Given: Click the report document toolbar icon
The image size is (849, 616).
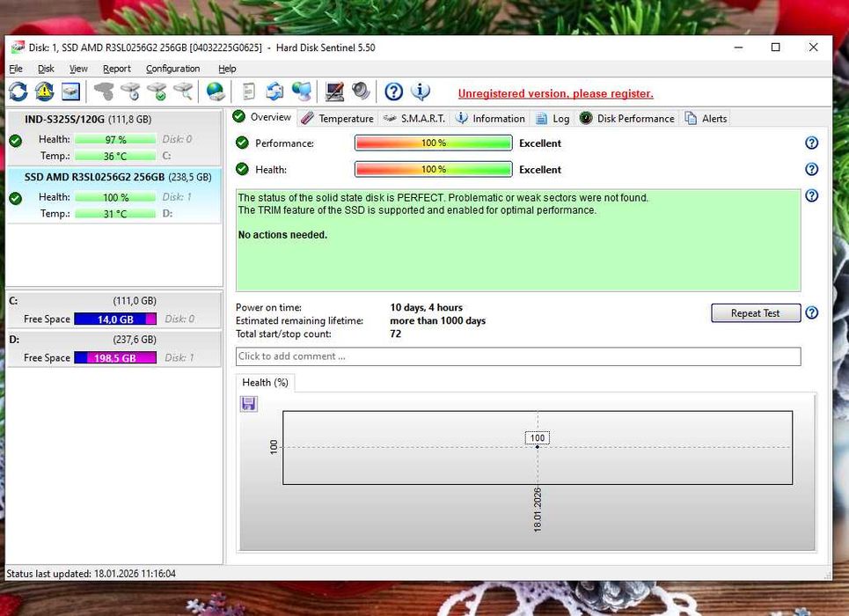Looking at the screenshot, I should click(248, 92).
